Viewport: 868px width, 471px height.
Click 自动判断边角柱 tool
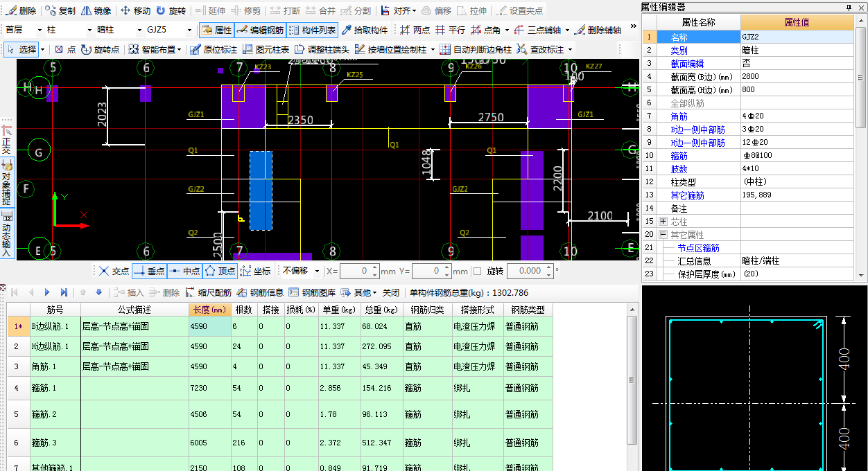point(476,49)
